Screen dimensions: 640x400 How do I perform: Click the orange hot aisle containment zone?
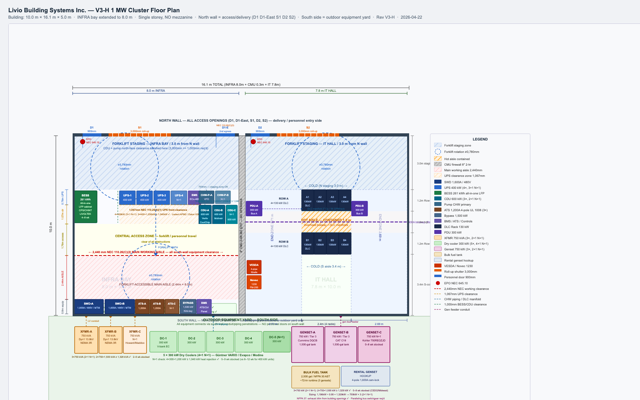(326, 222)
